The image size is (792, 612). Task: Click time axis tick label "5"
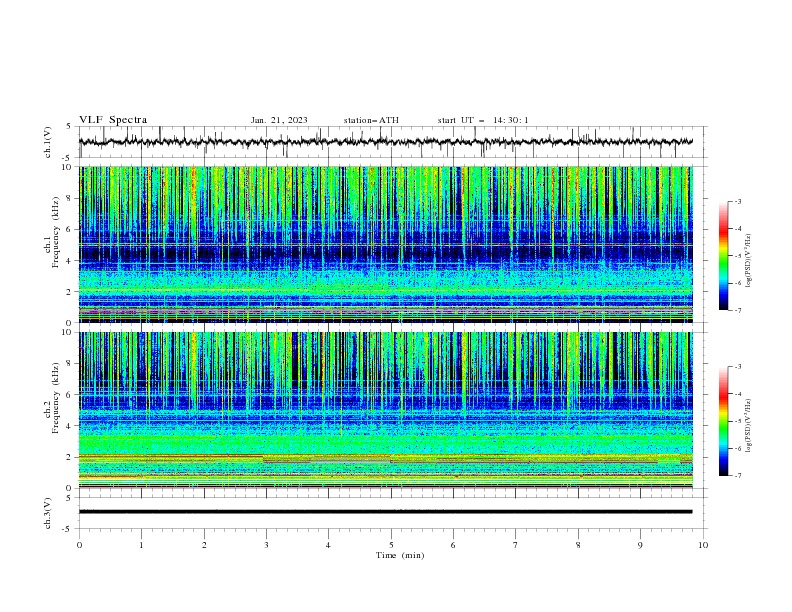(391, 545)
